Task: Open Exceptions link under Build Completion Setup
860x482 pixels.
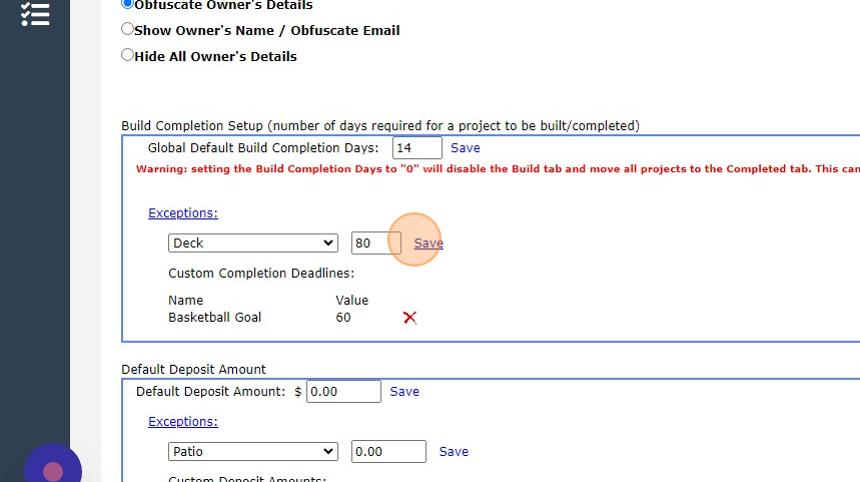Action: [x=183, y=213]
